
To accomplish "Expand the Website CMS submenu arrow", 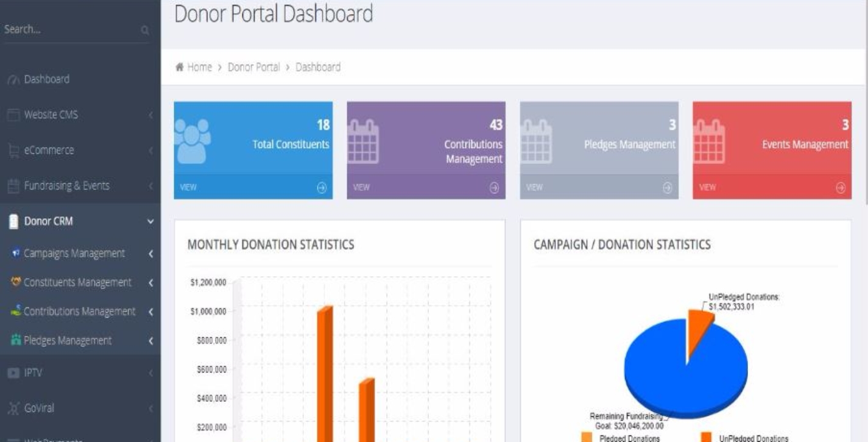I will click(x=150, y=115).
